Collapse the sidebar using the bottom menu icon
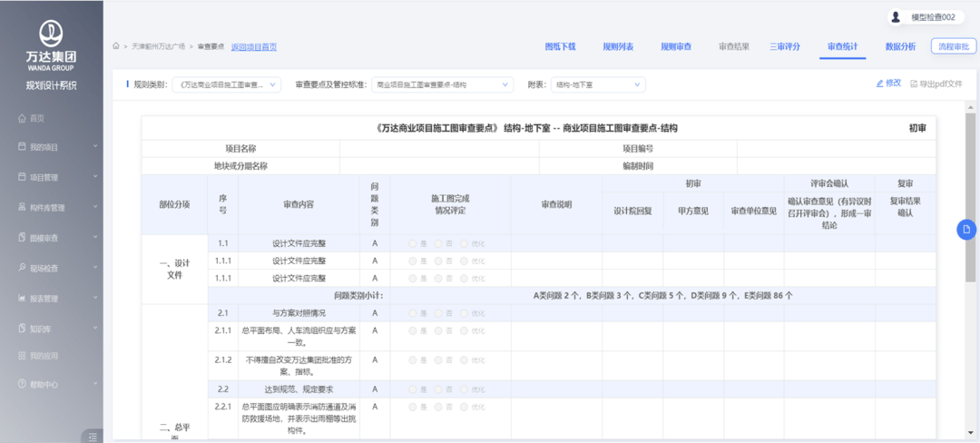The width and height of the screenshot is (980, 443). click(x=92, y=436)
